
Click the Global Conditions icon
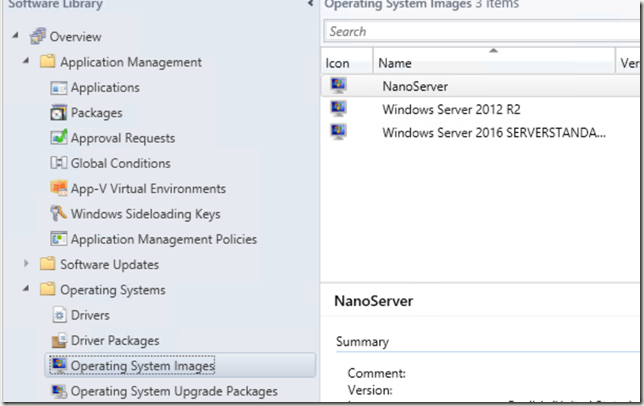(x=58, y=163)
